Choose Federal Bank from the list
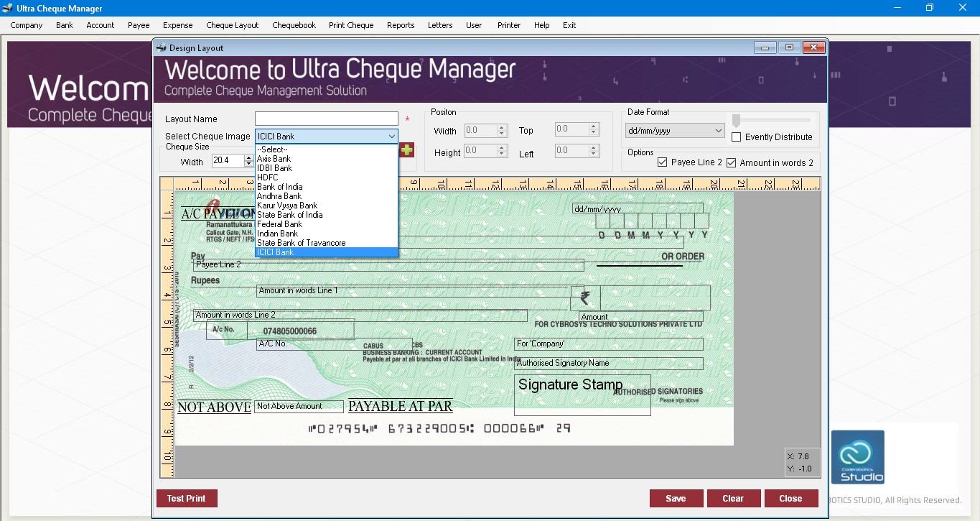980x521 pixels. point(327,224)
